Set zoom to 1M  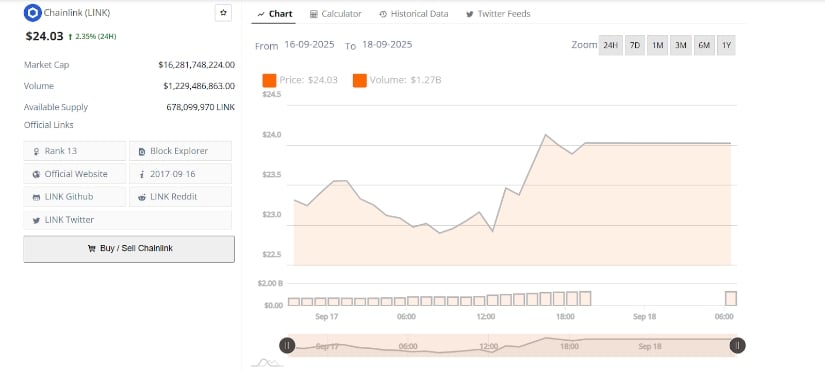click(x=658, y=45)
